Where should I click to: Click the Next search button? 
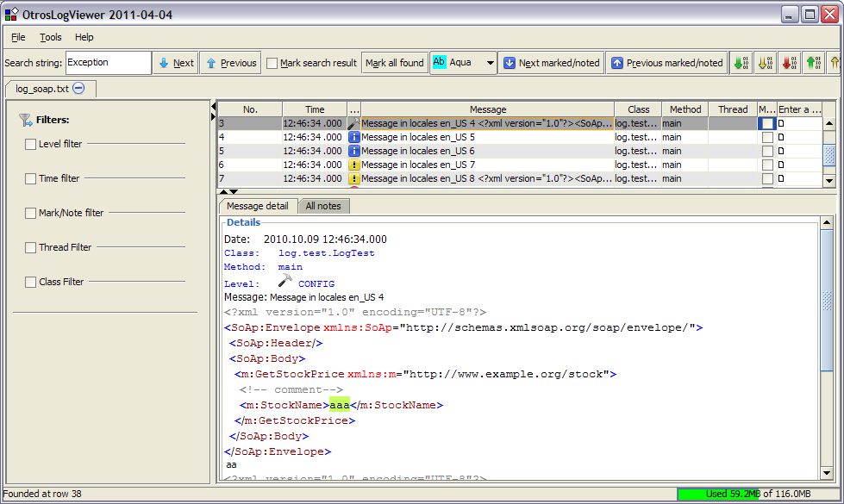click(176, 63)
